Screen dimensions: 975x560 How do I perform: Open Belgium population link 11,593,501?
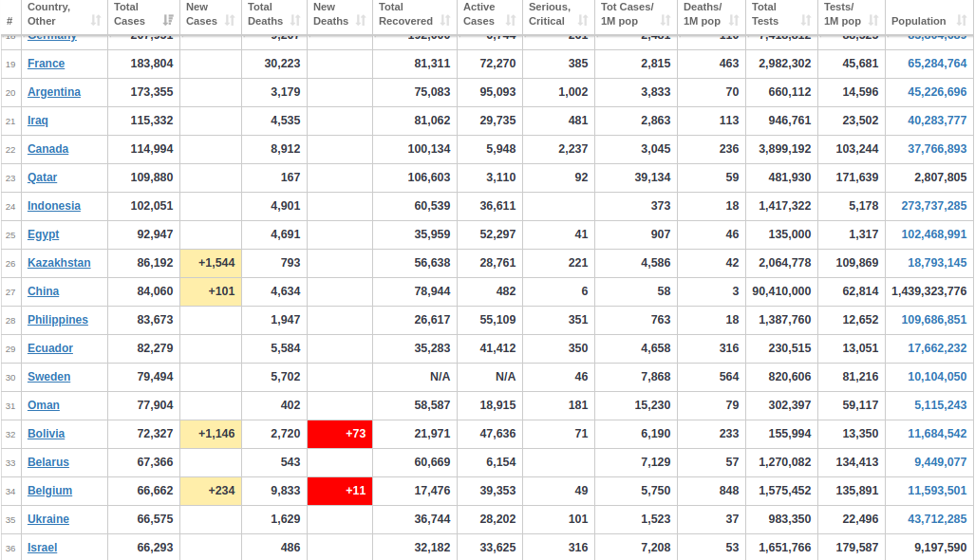[937, 491]
